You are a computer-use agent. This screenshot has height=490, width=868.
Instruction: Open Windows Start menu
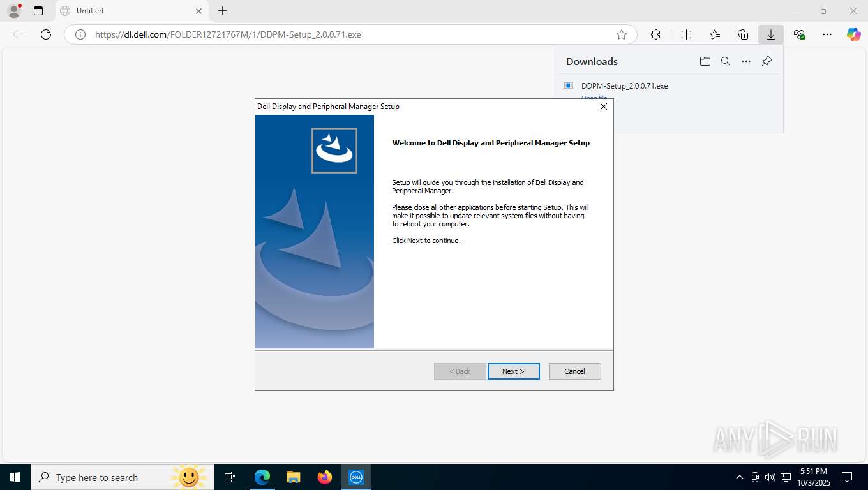(x=15, y=477)
